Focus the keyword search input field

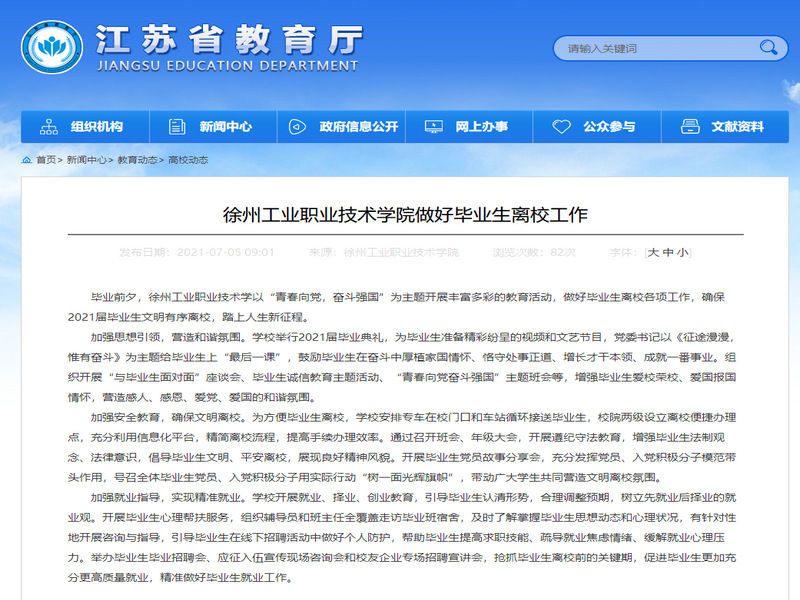[x=655, y=47]
